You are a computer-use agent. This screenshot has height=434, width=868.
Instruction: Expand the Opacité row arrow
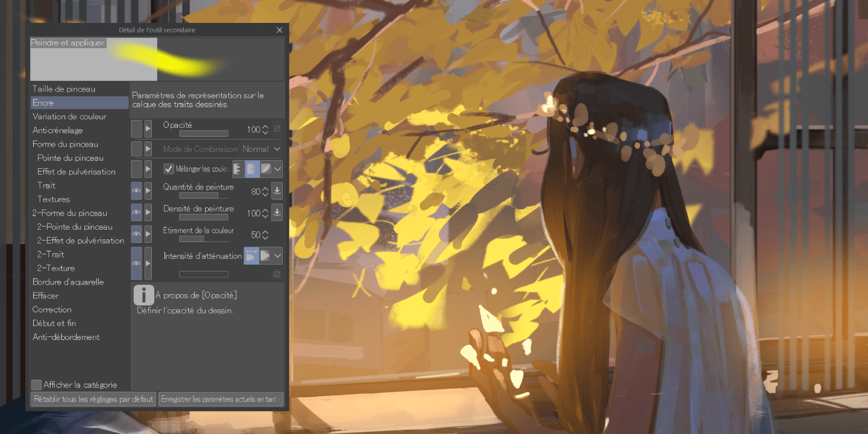(x=148, y=128)
